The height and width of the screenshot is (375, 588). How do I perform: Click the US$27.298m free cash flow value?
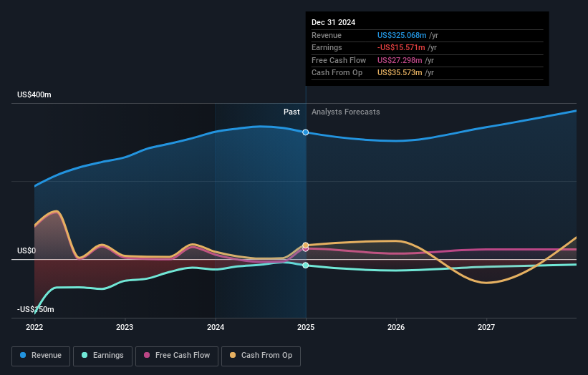(x=400, y=60)
